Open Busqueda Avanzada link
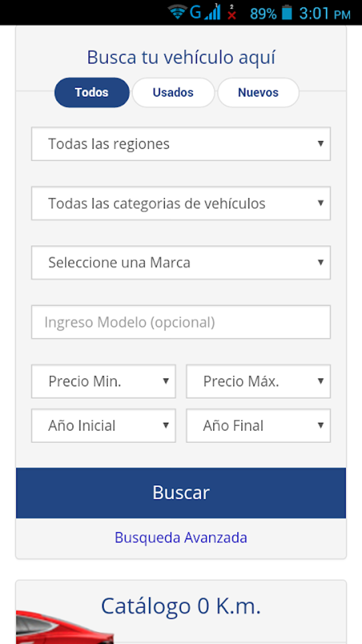The height and width of the screenshot is (644, 362). [x=181, y=537]
